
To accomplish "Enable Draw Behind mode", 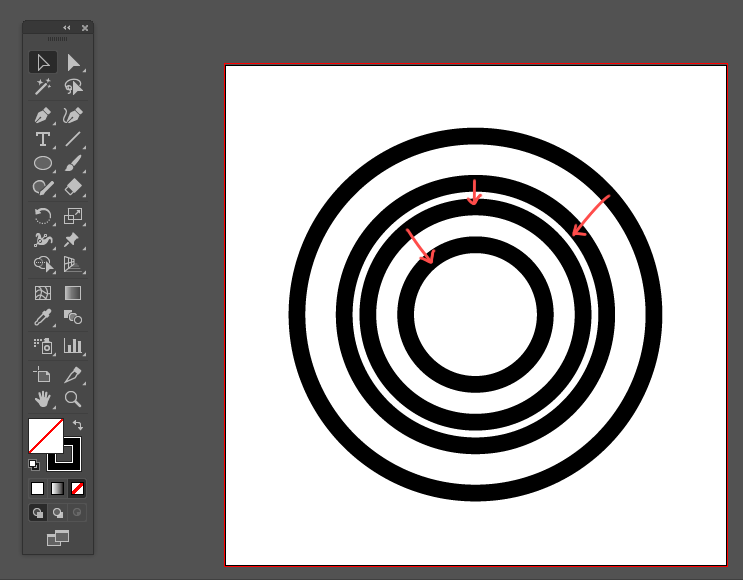I will [x=58, y=513].
